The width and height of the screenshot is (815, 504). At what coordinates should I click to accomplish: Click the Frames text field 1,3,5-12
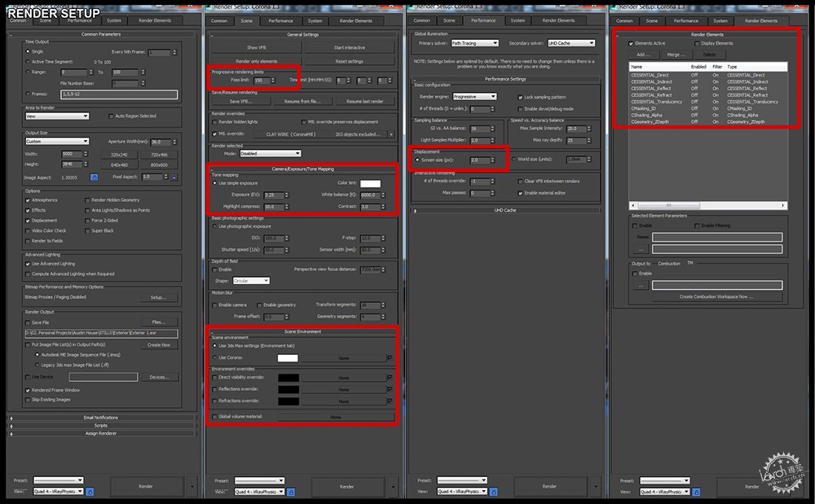(x=119, y=94)
